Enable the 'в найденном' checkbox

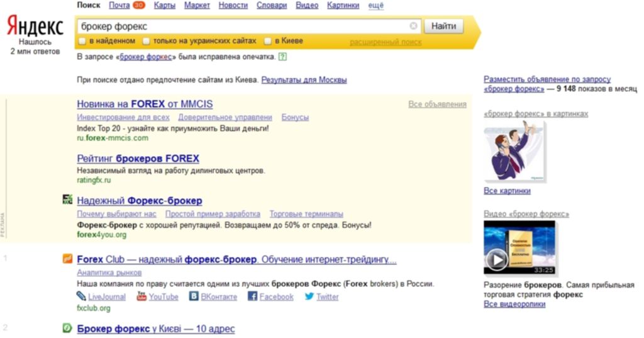coord(82,41)
